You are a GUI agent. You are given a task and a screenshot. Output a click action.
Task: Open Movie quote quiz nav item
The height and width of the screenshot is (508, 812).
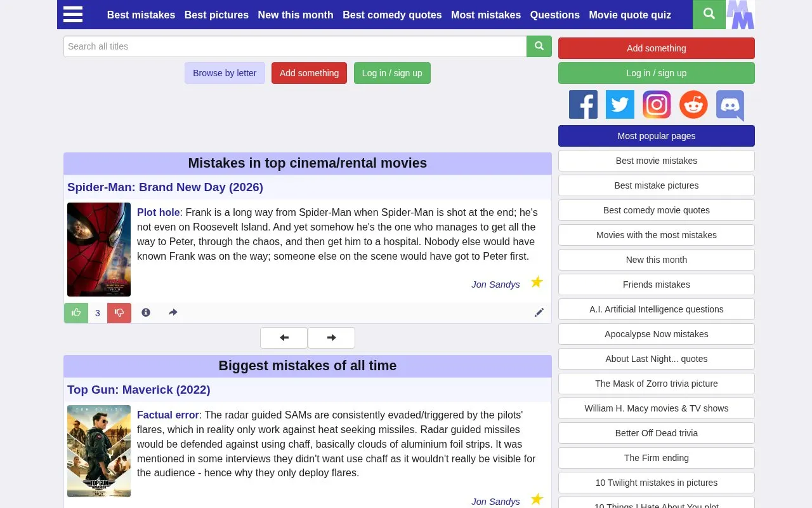coord(630,15)
